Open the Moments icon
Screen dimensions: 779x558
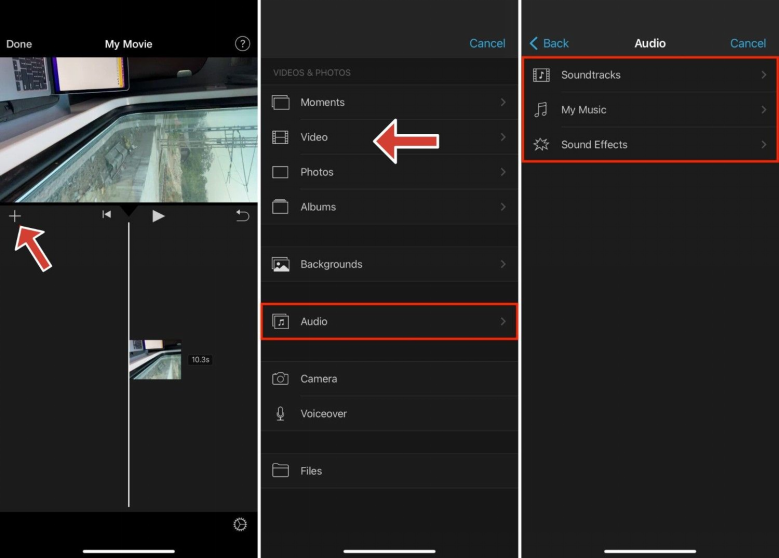click(x=280, y=102)
